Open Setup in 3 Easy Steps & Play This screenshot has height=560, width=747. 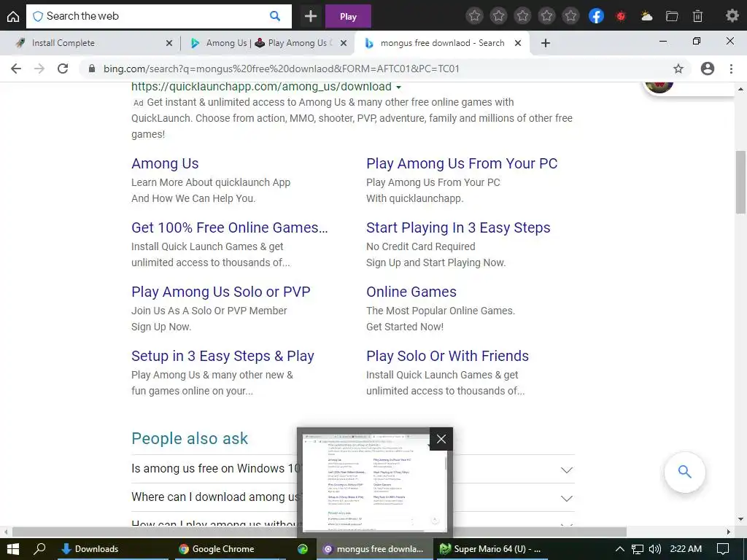[x=222, y=356]
